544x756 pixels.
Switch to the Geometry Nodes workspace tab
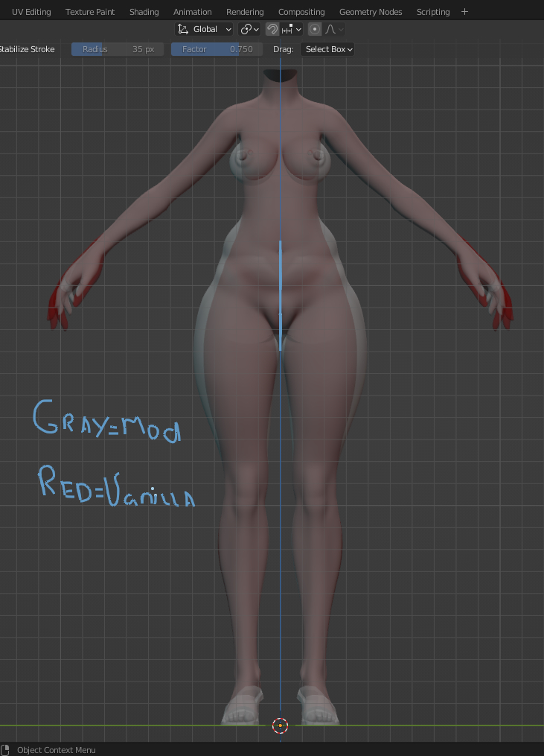(x=371, y=12)
